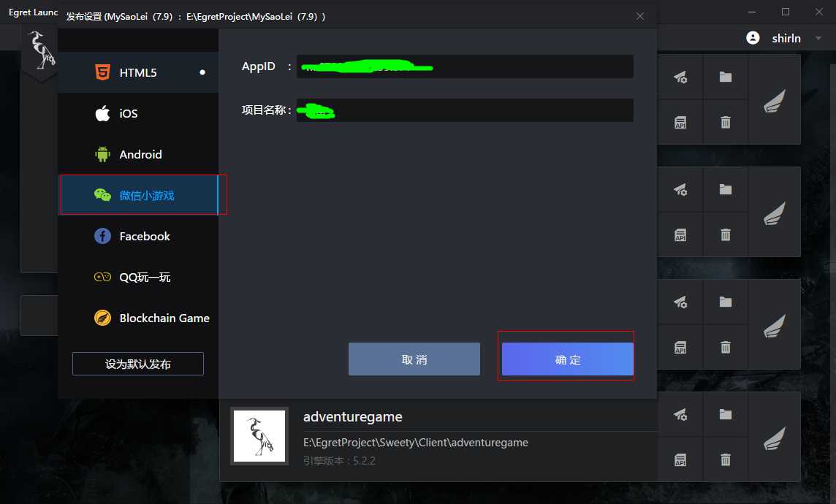Click the user avatar icon

[753, 38]
